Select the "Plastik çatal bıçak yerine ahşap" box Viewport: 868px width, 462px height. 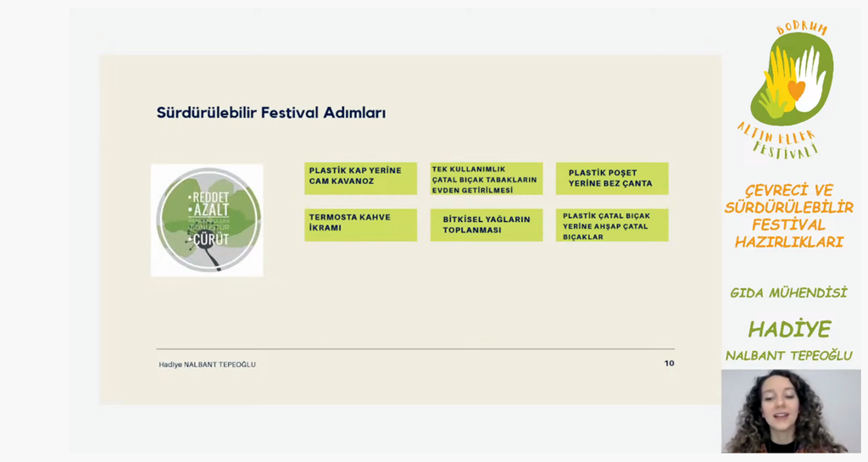coord(612,225)
